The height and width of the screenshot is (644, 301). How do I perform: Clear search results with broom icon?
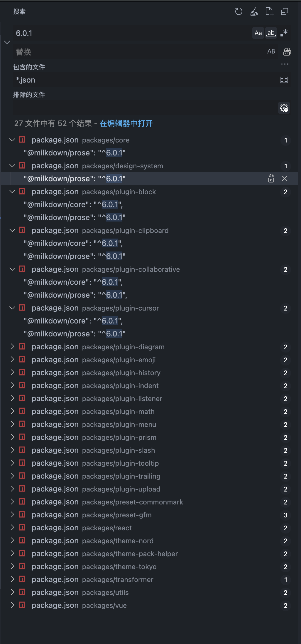click(254, 12)
